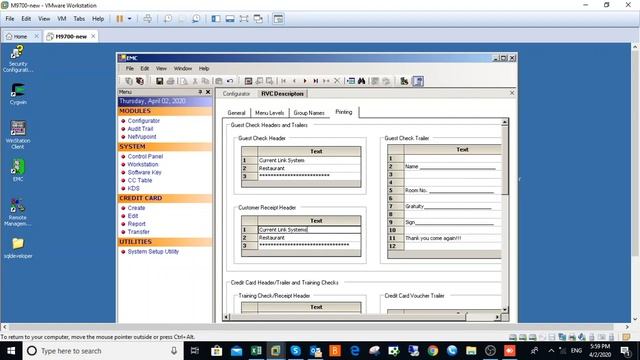The width and height of the screenshot is (640, 360).
Task: Open Microsoft Edge from the taskbar
Action: pyautogui.click(x=355, y=351)
